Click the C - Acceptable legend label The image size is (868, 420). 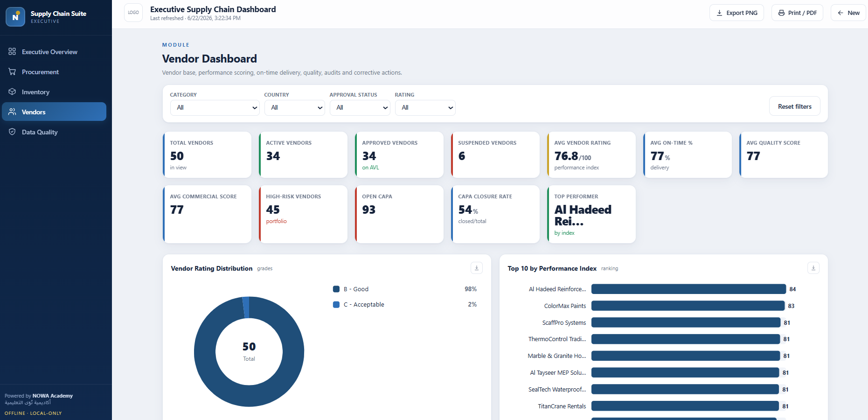point(364,304)
